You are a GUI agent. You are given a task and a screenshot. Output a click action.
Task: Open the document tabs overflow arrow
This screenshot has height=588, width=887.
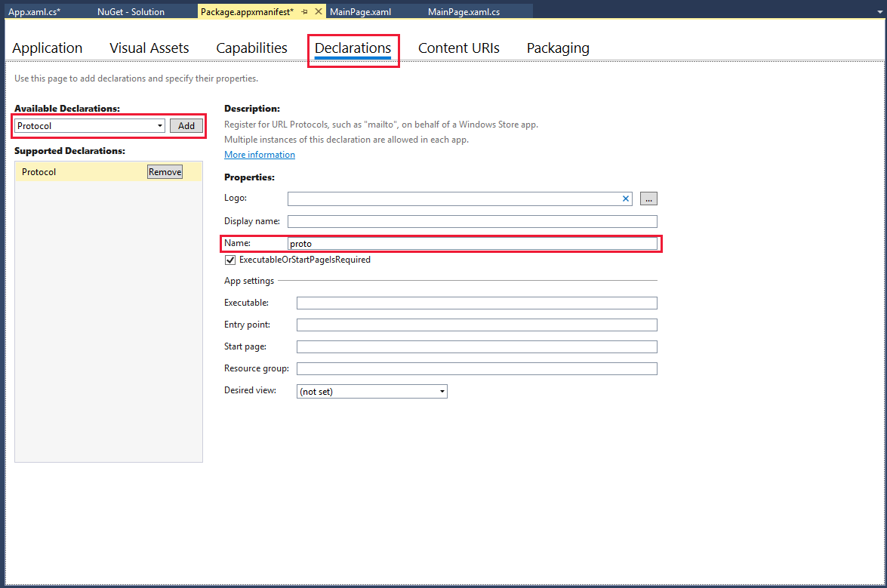(x=881, y=12)
